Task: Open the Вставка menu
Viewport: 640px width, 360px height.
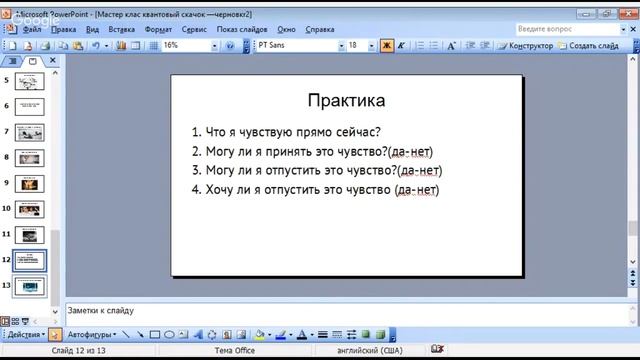Action: click(122, 29)
